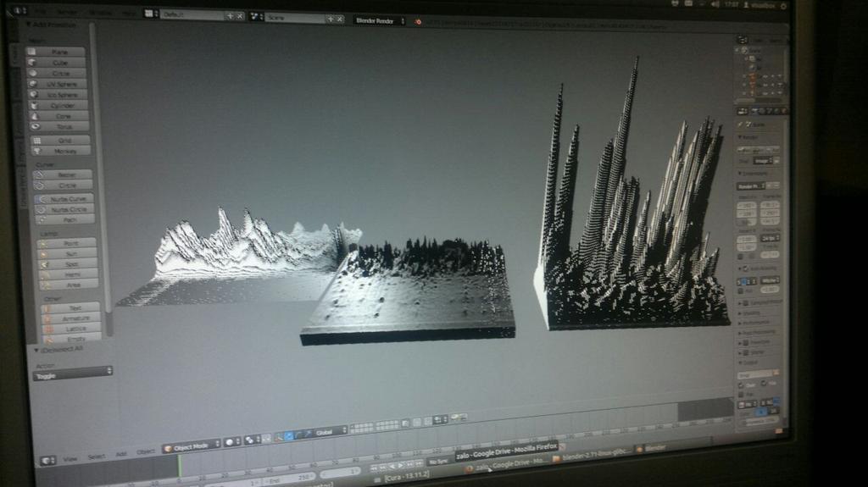Click the Scene name field

(x=294, y=19)
